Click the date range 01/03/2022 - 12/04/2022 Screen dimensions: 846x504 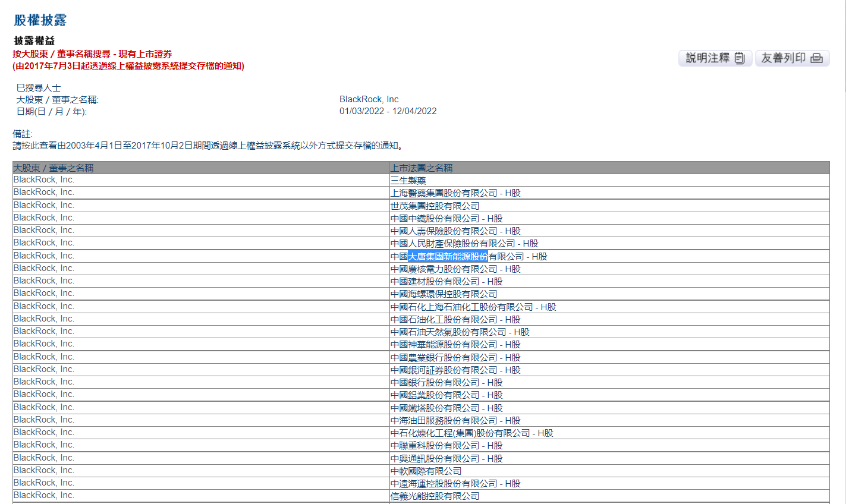click(388, 111)
